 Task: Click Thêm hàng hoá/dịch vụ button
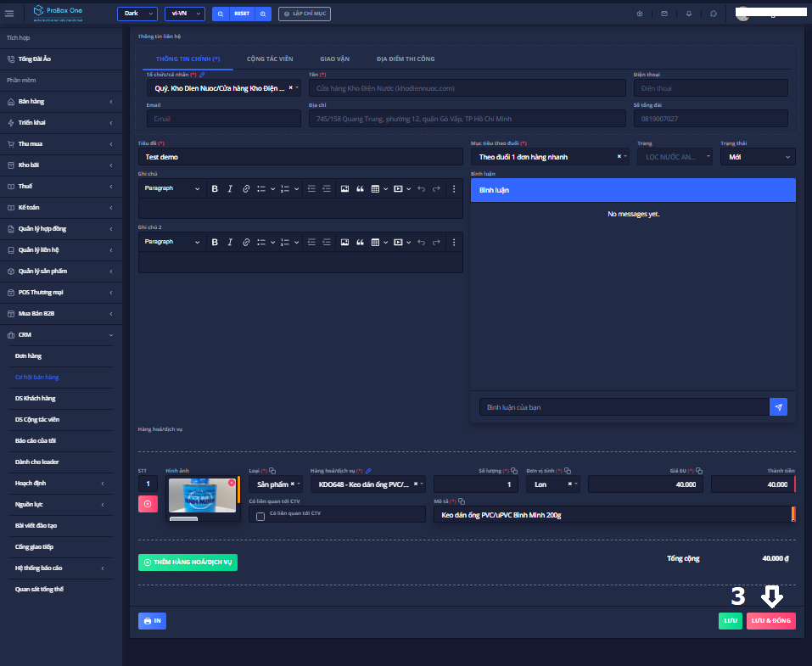click(188, 562)
